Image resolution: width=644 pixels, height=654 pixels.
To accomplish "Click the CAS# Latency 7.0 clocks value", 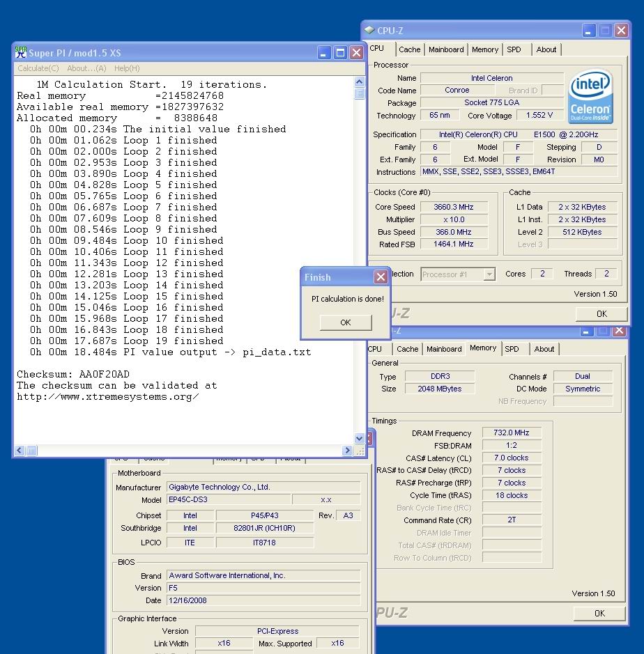I will (512, 458).
